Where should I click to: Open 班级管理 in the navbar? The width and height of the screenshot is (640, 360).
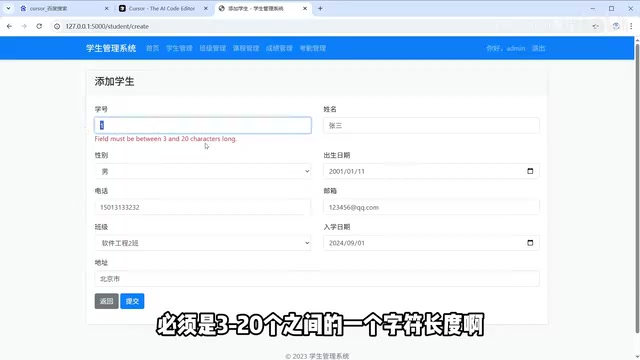point(213,48)
